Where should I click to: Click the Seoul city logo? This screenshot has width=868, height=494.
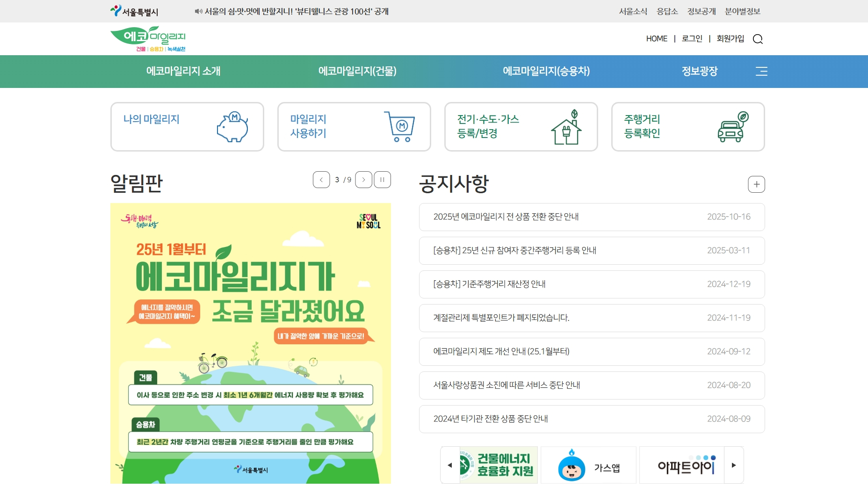click(134, 11)
